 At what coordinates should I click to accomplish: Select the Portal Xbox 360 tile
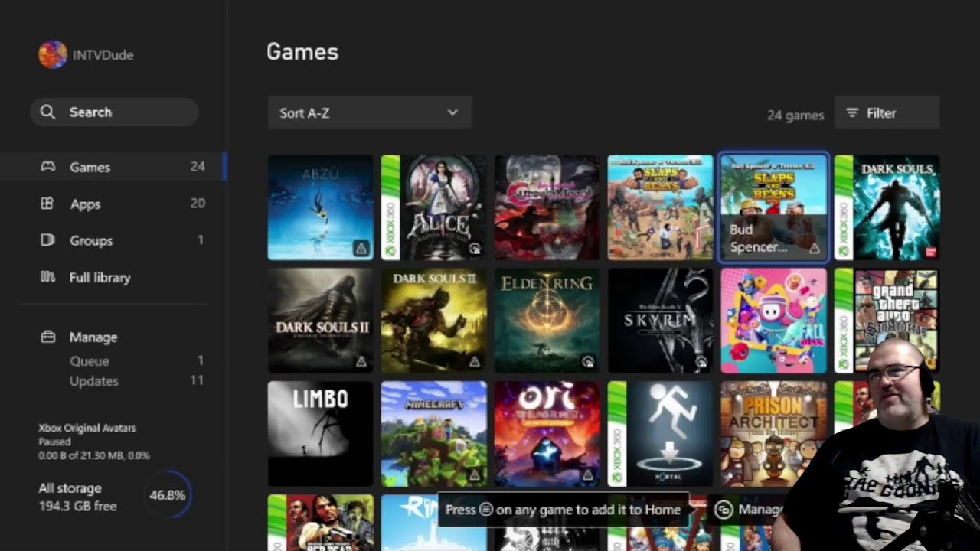point(660,434)
